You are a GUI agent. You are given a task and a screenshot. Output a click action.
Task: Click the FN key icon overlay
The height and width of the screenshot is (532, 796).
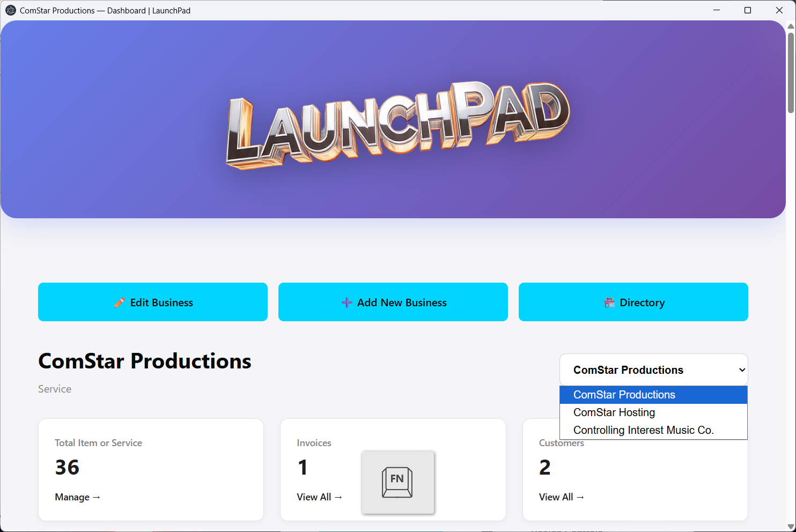pos(397,482)
